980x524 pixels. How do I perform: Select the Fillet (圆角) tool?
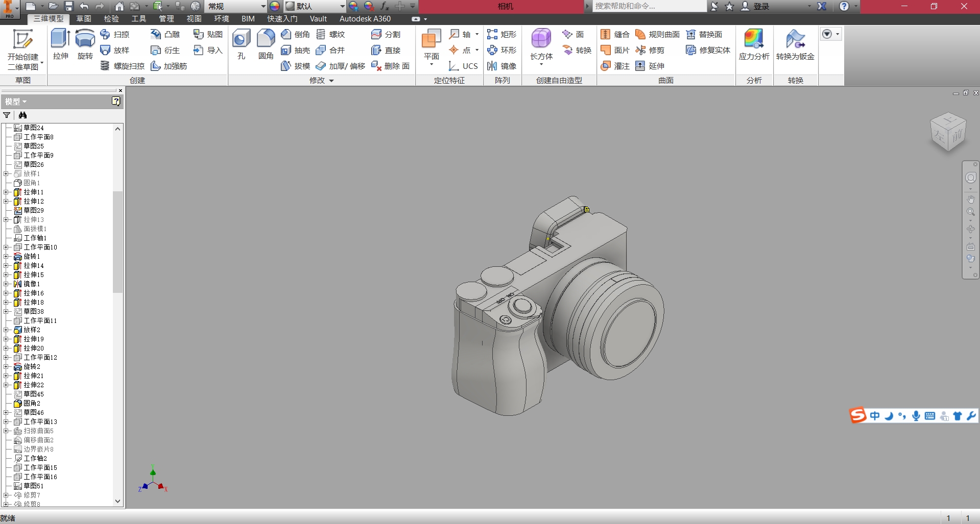coord(266,44)
